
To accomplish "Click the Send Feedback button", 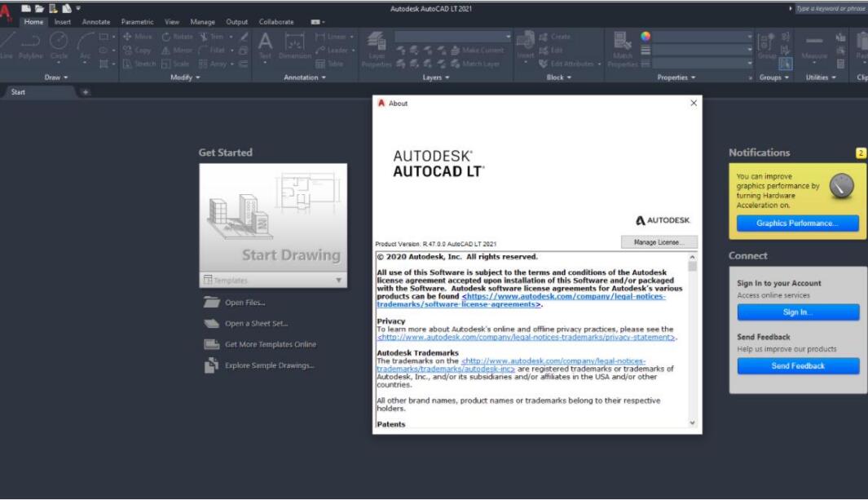I will tap(798, 366).
